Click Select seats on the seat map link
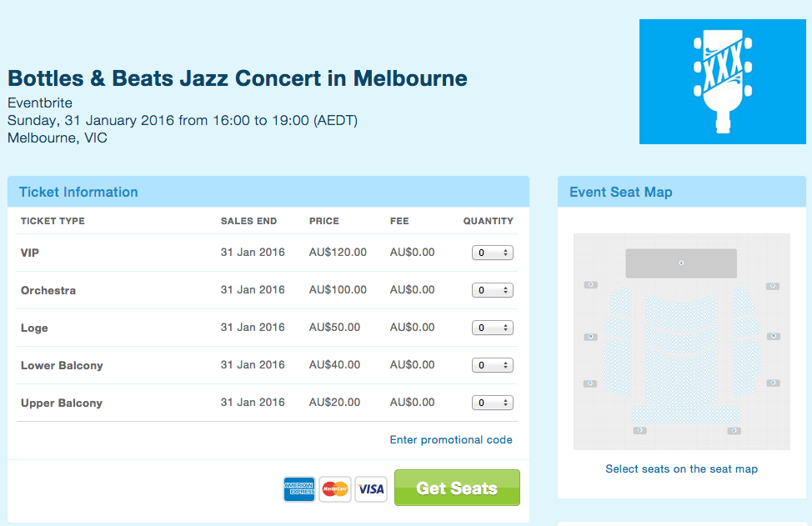The width and height of the screenshot is (812, 526). pyautogui.click(x=681, y=469)
